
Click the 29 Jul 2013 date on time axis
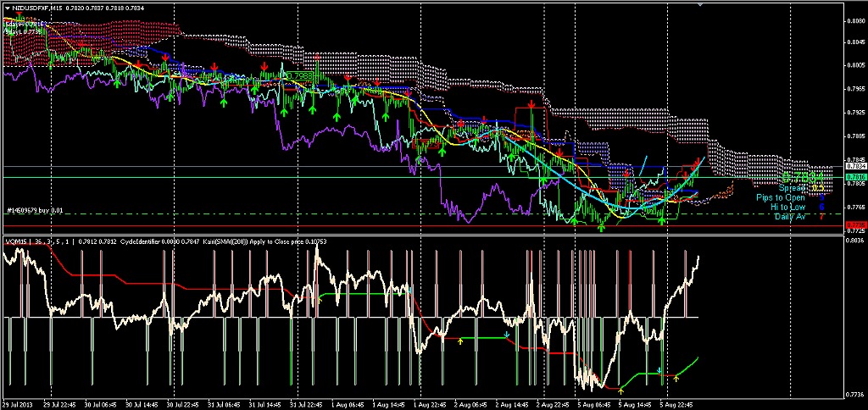coord(19,405)
